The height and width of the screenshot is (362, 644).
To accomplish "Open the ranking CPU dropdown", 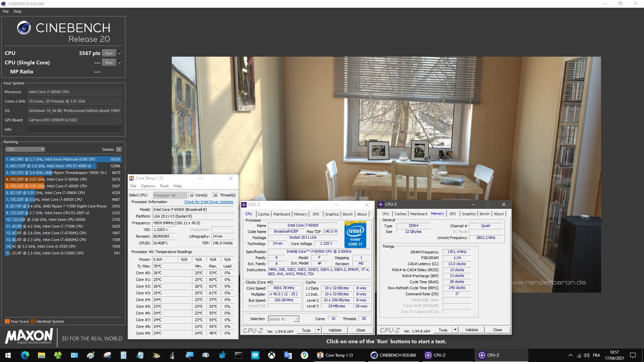I will [x=25, y=149].
